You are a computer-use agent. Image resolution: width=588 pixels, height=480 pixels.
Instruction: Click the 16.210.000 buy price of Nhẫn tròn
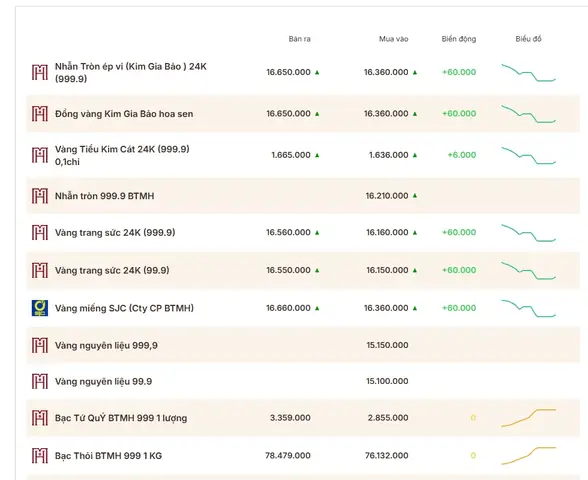pos(387,196)
